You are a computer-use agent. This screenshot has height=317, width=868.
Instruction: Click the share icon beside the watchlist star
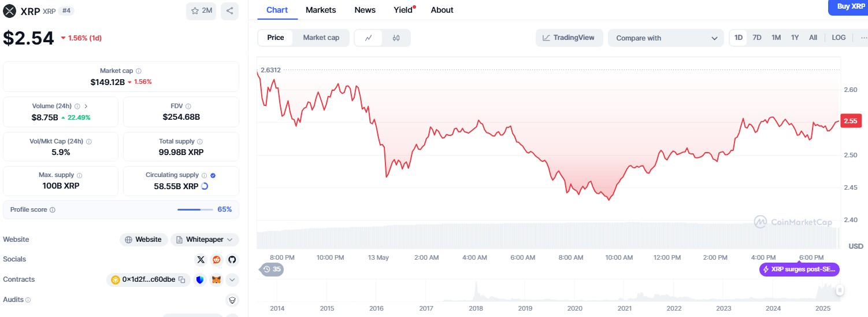pyautogui.click(x=229, y=10)
